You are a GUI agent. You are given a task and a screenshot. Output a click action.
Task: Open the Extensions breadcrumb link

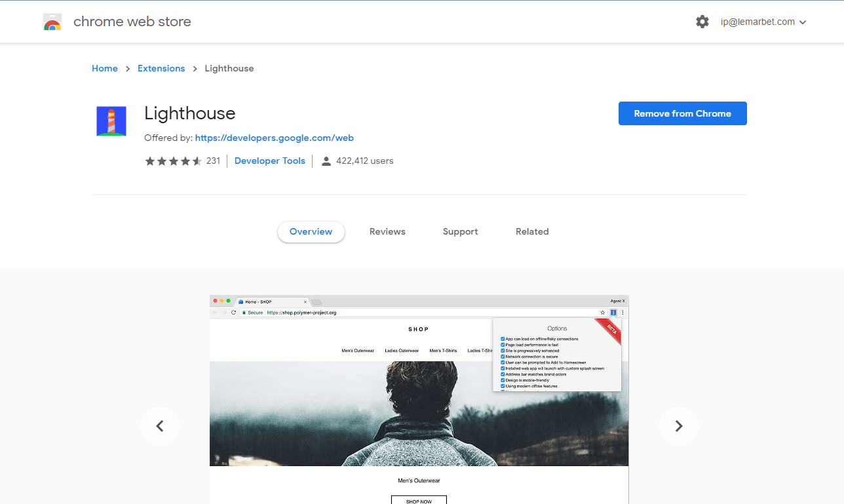pos(161,68)
